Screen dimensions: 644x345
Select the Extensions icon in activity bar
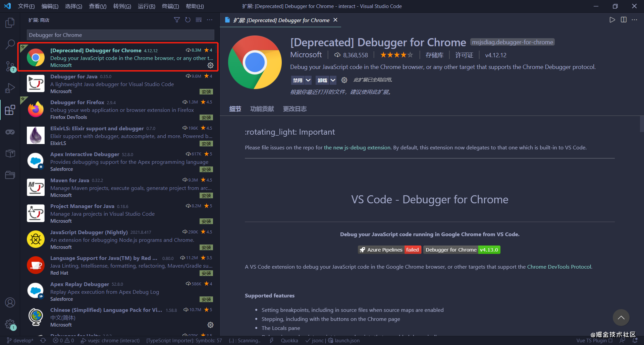click(10, 110)
